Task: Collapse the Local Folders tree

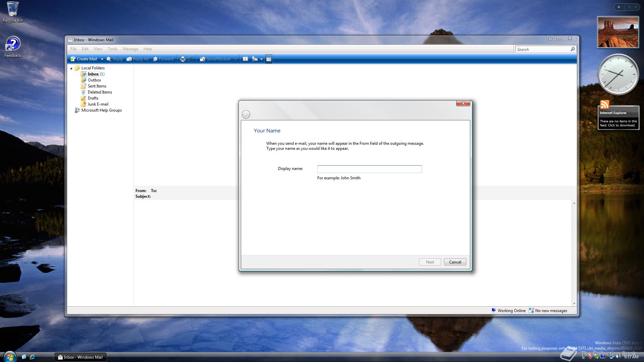Action: click(71, 68)
